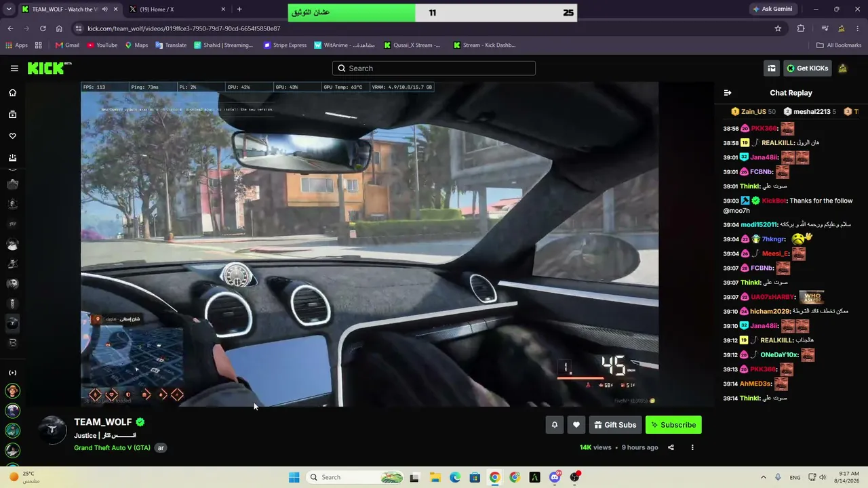Click the video player area

370,244
